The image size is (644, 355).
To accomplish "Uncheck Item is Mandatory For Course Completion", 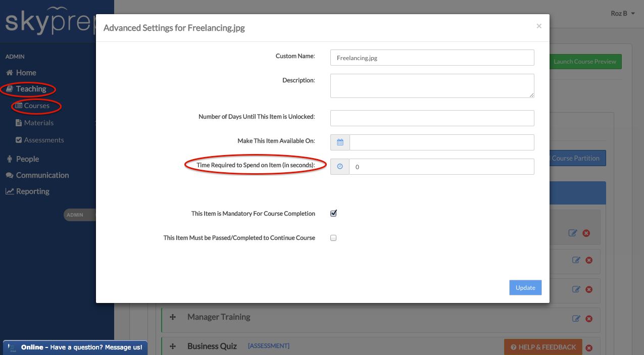I will tap(333, 214).
